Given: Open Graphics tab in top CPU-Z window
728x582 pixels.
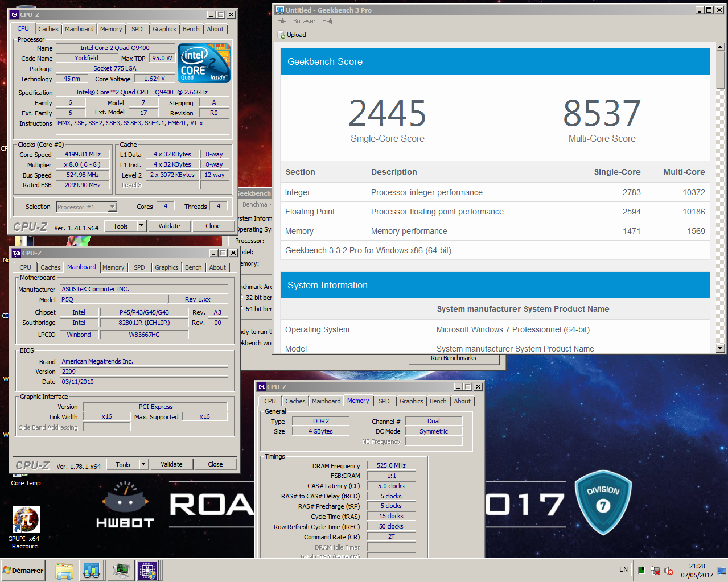Looking at the screenshot, I should pos(164,29).
